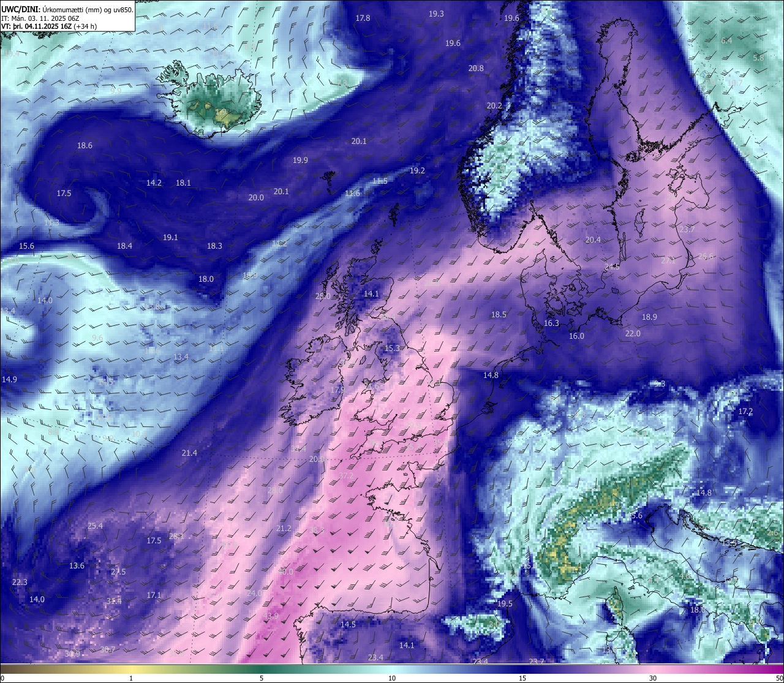
Task: Click the 15 label on the color scale
Action: click(522, 678)
